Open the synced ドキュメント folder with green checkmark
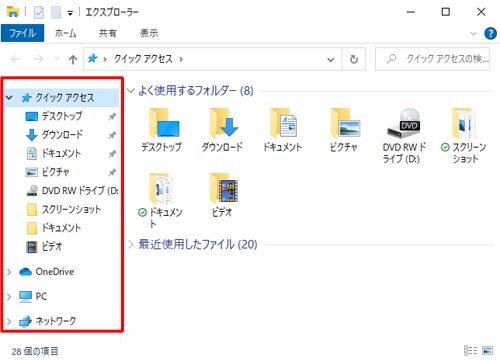Screen dimensions: 500x361 (161, 189)
